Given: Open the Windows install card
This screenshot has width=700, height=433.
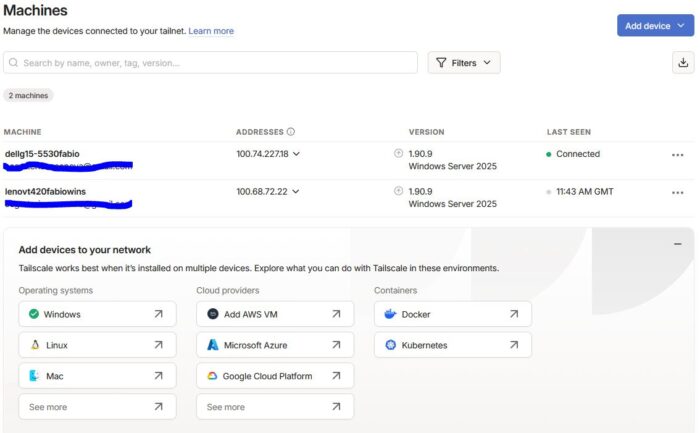Looking at the screenshot, I should point(97,314).
